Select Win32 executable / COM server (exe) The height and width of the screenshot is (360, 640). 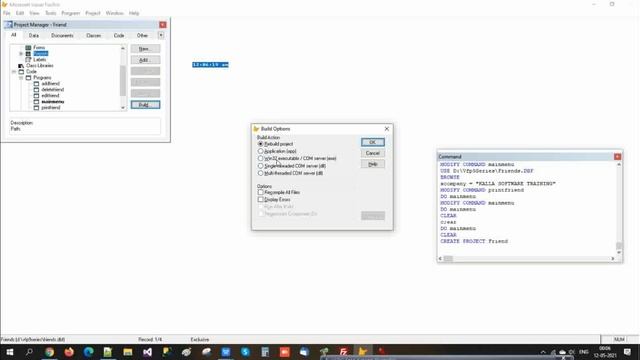pos(260,158)
